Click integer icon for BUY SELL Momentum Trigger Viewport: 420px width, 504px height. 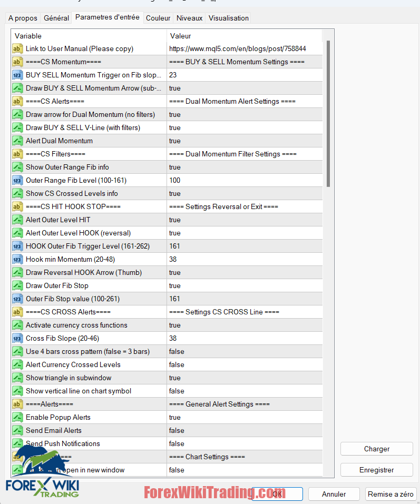[17, 75]
